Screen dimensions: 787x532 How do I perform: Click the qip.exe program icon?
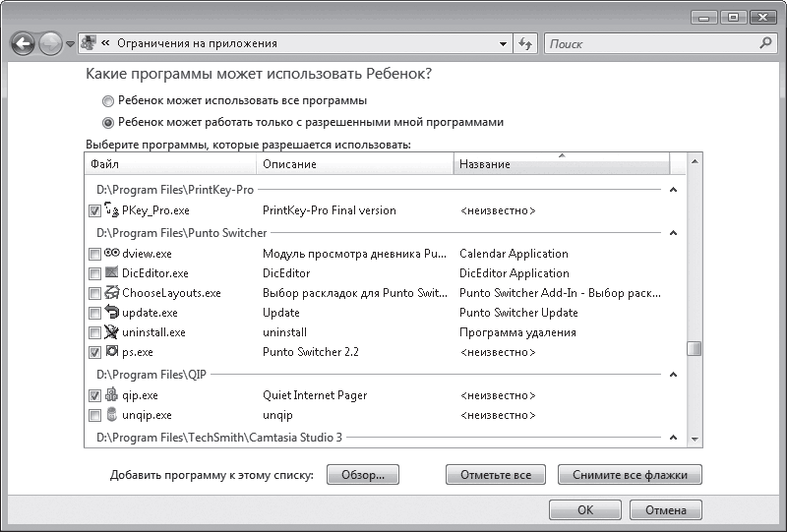(111, 395)
